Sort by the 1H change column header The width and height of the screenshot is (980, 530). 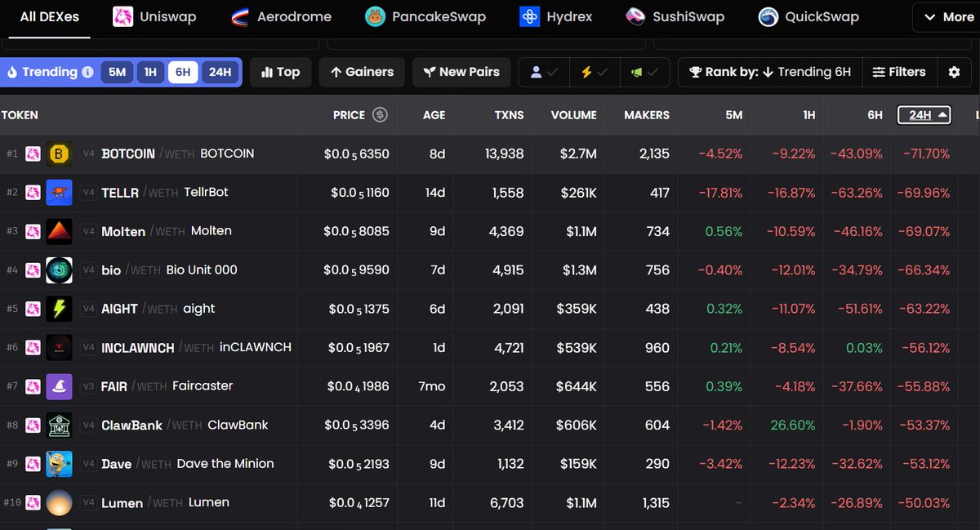click(x=808, y=115)
